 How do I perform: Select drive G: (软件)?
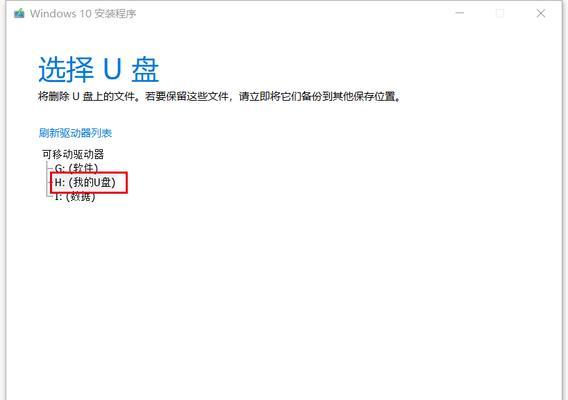pos(76,168)
